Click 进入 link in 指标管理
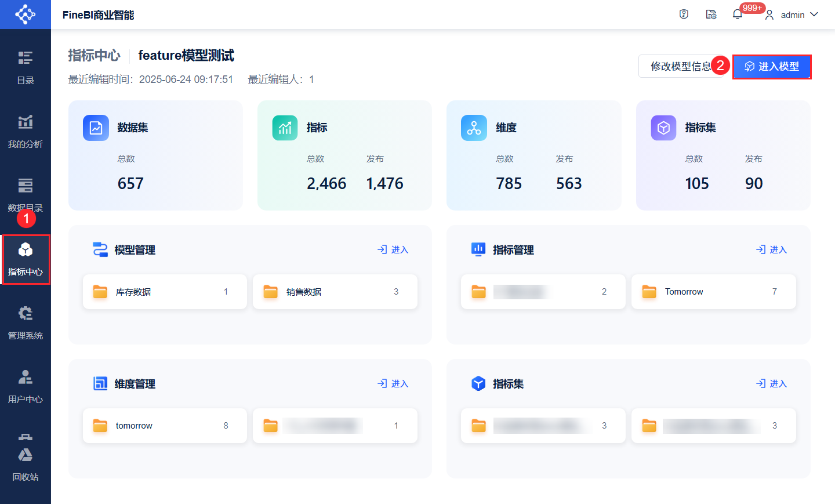Screen dimensions: 835x504 [771, 249]
